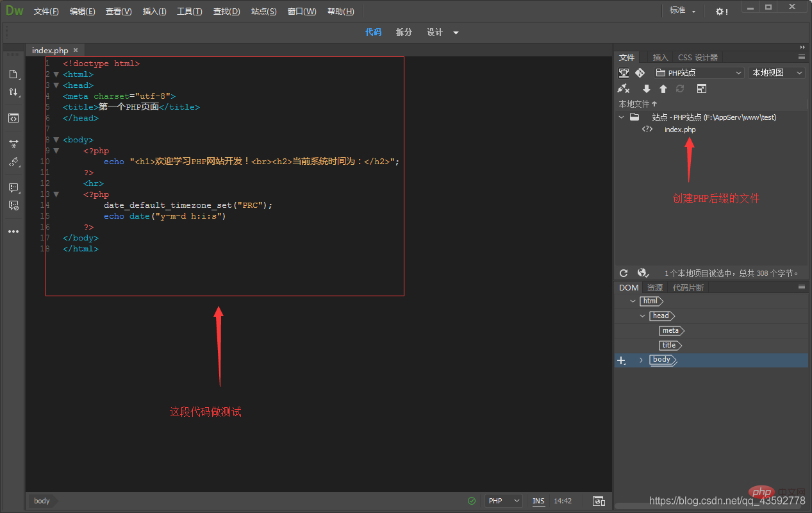This screenshot has height=513, width=812.
Task: Click the apply comment icon
Action: (13, 188)
